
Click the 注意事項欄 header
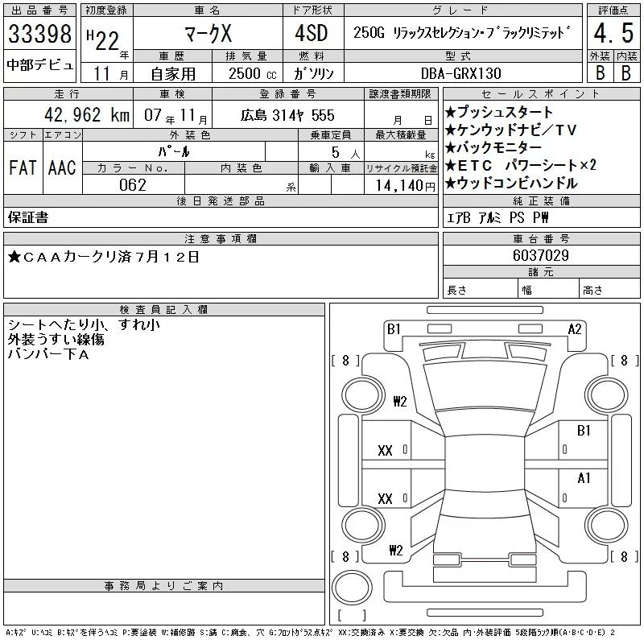(x=221, y=238)
